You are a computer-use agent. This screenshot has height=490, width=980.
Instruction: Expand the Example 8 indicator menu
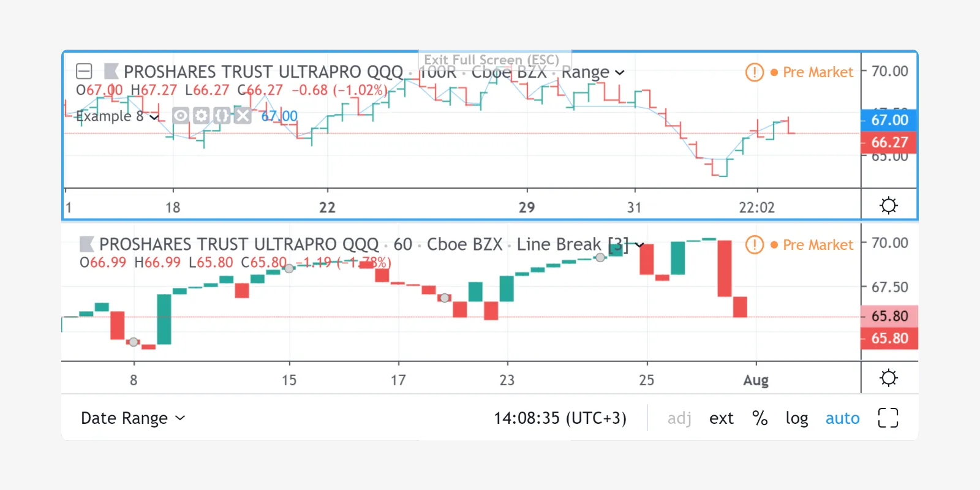point(154,116)
